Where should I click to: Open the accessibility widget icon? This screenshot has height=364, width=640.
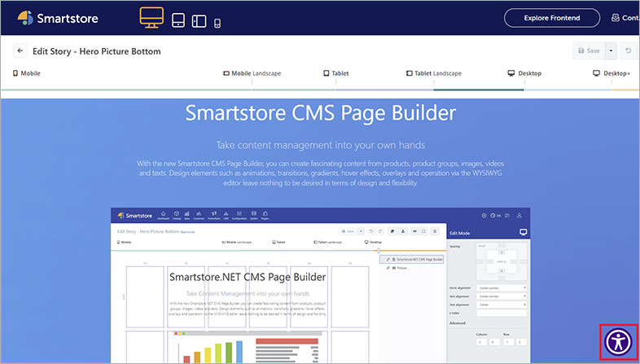click(618, 342)
